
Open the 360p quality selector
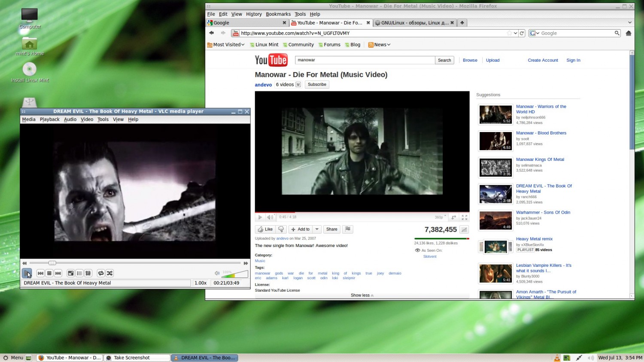[440, 217]
